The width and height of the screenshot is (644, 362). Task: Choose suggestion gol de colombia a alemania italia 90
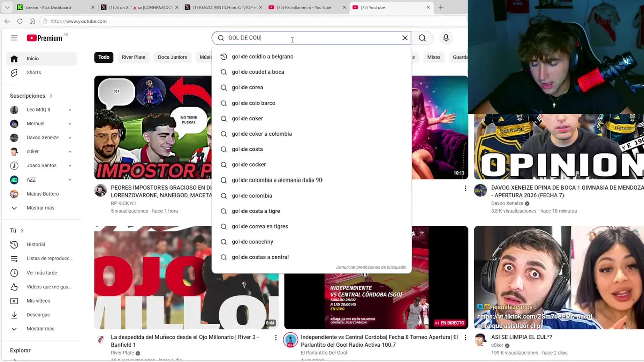[311, 180]
